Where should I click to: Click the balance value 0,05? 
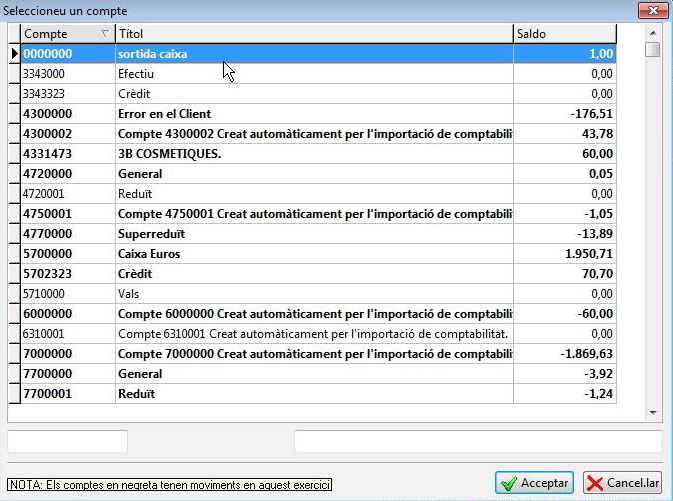point(601,174)
